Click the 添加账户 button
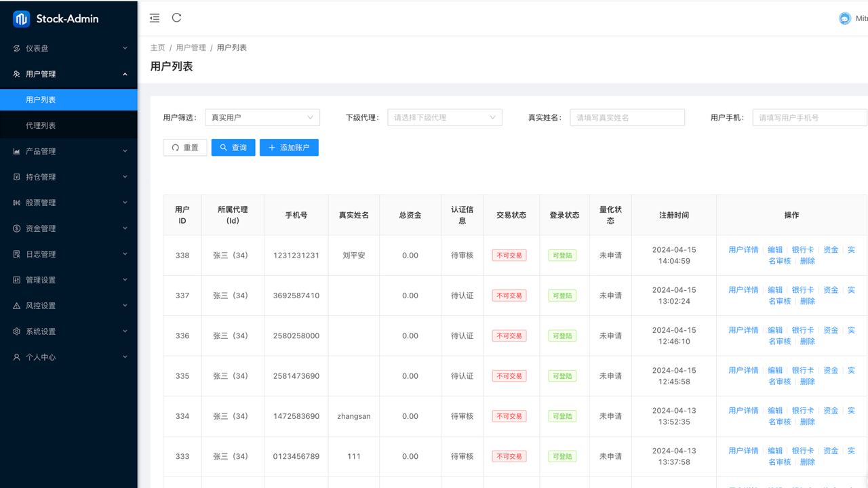The image size is (868, 488). click(289, 148)
